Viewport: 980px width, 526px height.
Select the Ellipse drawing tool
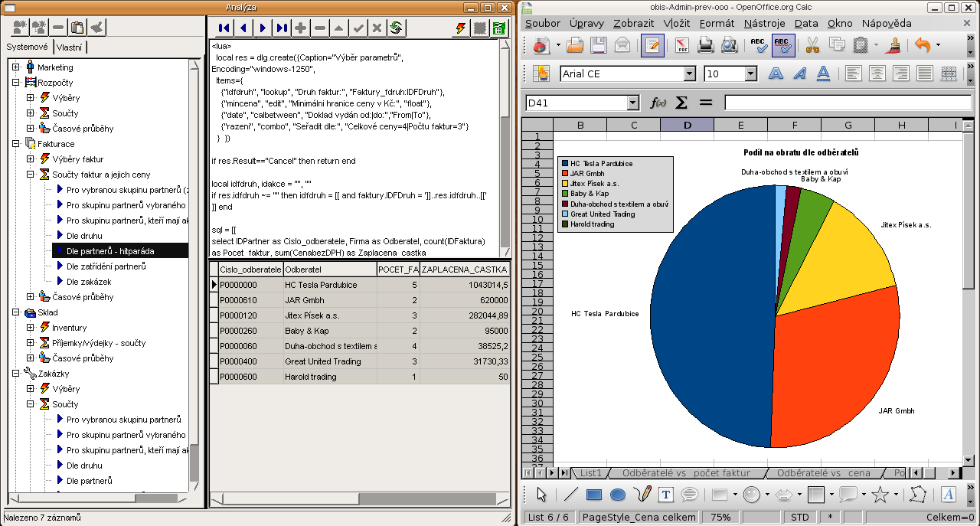point(617,495)
